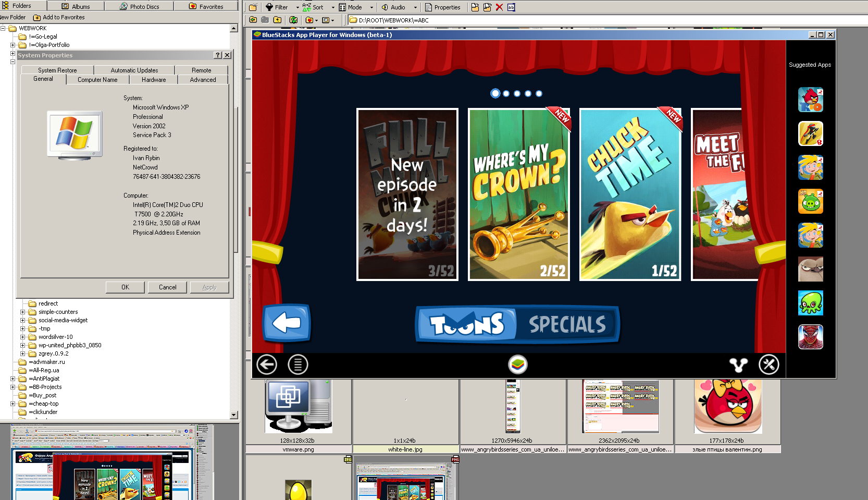Open the Computer Name tab
This screenshot has height=500, width=868.
coord(97,80)
